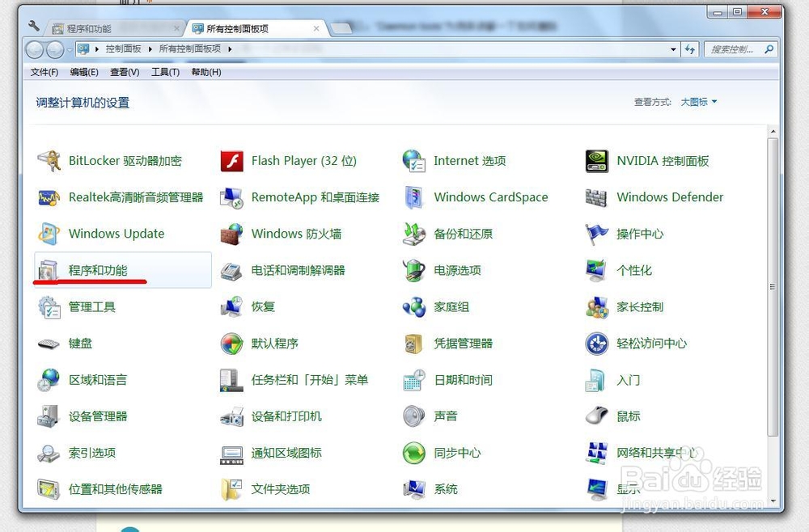
Task: Open the 程序和功能 icon
Action: (x=48, y=270)
